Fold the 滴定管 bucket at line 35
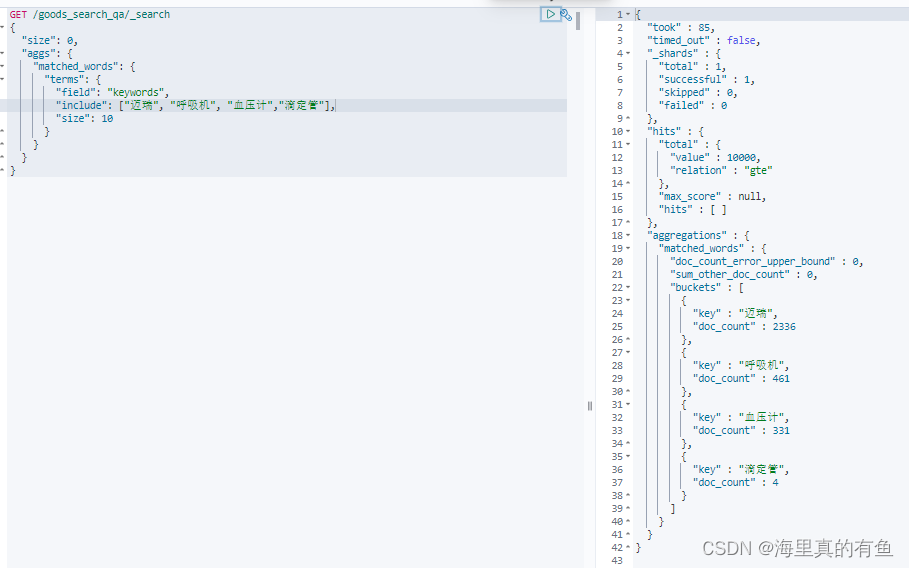This screenshot has width=909, height=568. point(628,457)
